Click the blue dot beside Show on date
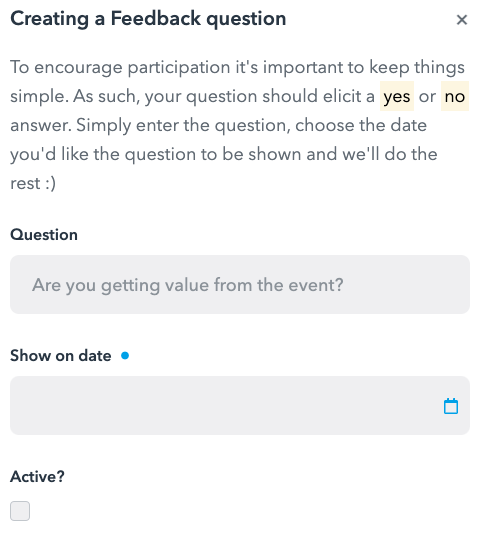 pos(125,356)
